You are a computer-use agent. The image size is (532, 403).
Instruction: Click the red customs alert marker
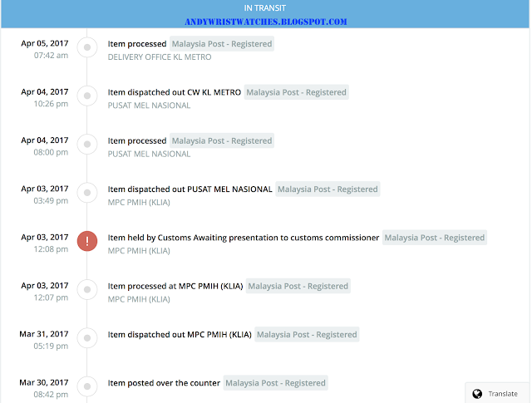tap(87, 241)
